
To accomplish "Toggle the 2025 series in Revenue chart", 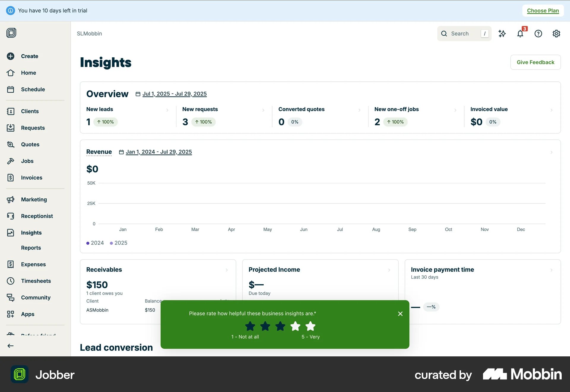I will [118, 243].
